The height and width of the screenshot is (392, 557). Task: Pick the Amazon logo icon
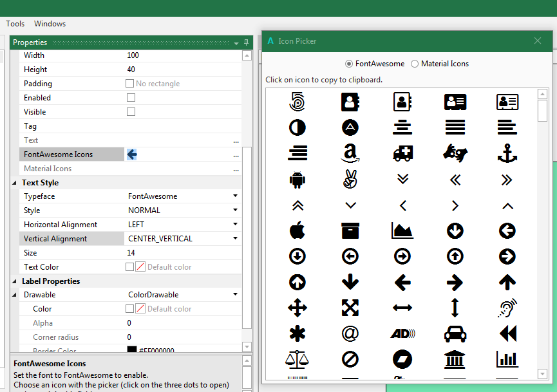pyautogui.click(x=350, y=153)
